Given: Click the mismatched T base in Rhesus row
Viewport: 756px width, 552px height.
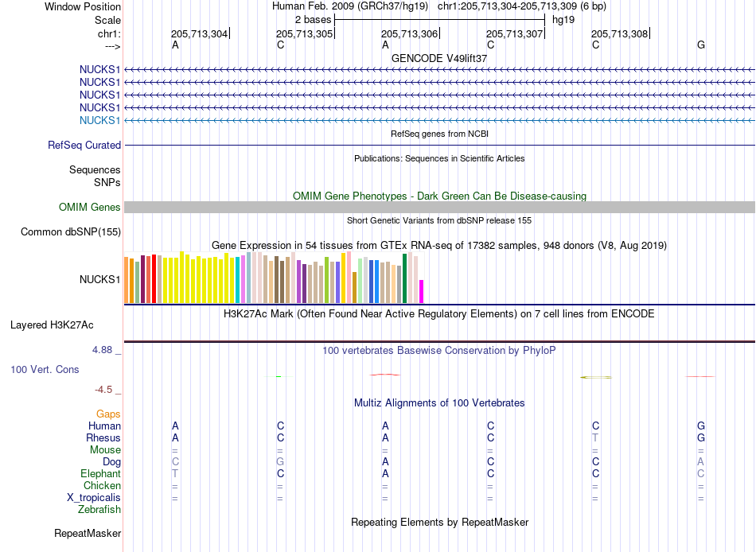Looking at the screenshot, I should point(595,437).
